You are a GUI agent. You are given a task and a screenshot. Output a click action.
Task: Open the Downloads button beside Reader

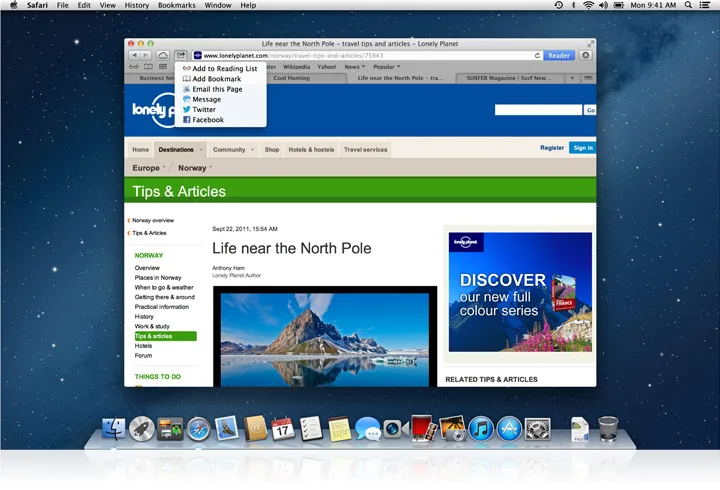[585, 56]
